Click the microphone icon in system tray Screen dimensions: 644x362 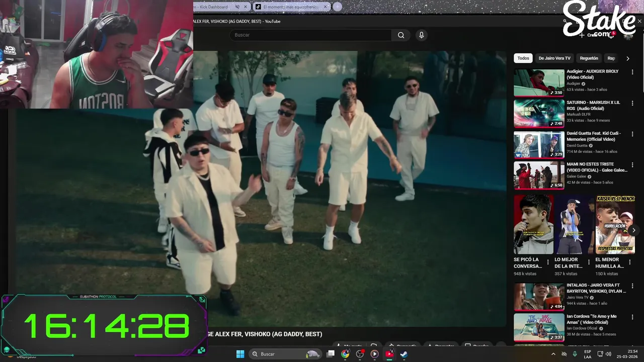tap(575, 354)
